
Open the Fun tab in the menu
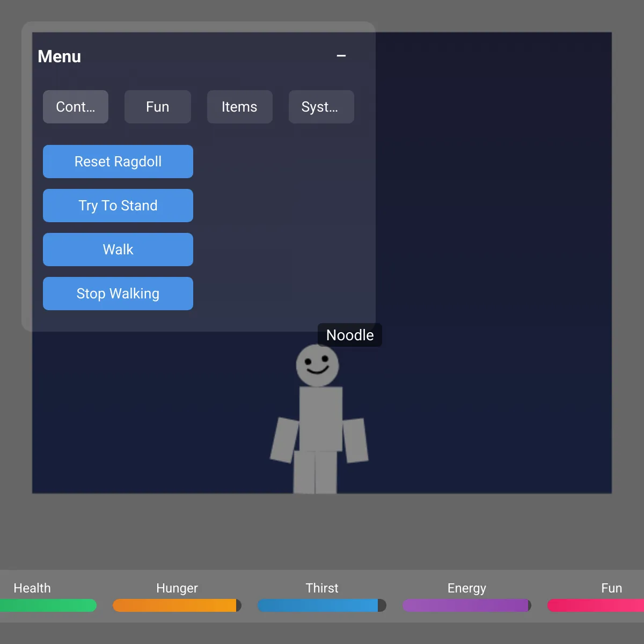click(x=158, y=107)
